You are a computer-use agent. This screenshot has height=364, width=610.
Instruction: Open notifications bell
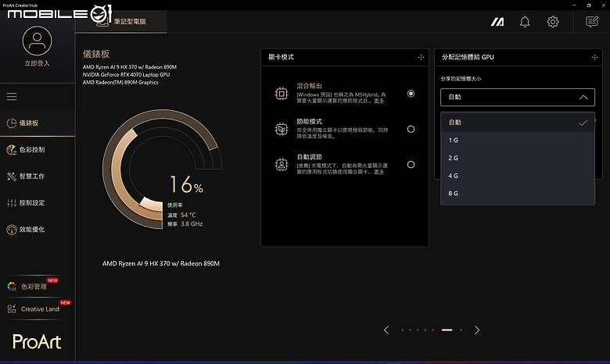tap(525, 22)
